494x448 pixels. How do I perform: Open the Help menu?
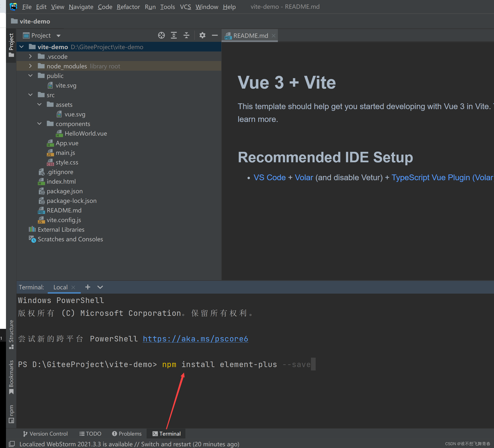229,7
